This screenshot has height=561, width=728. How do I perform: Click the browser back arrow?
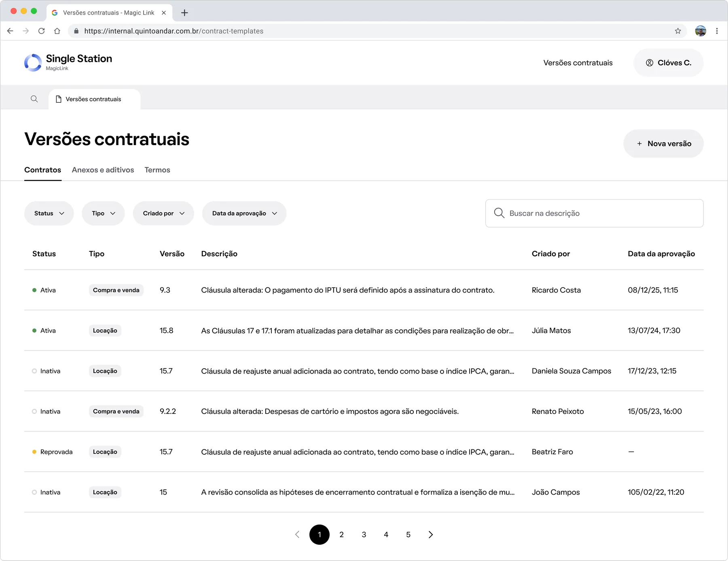(10, 31)
